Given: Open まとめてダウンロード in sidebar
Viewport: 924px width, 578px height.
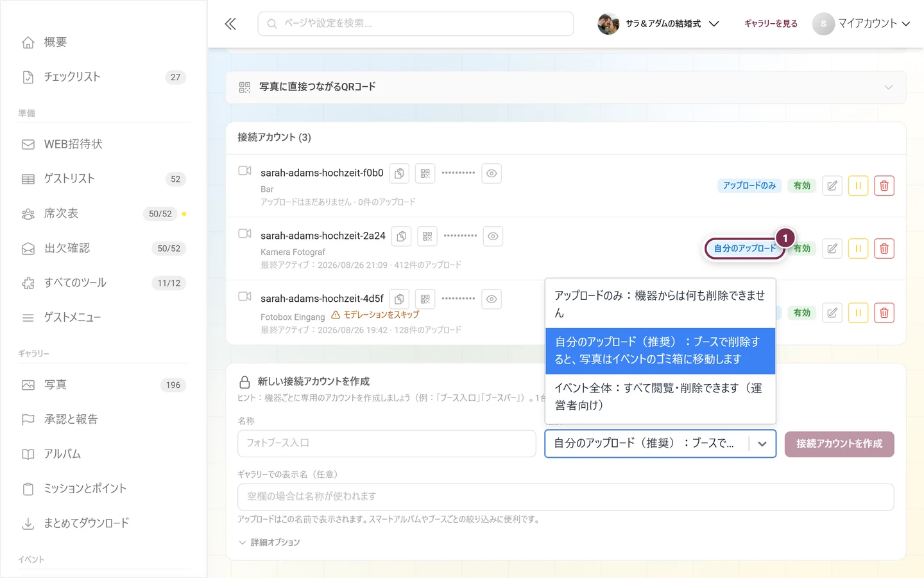Looking at the screenshot, I should click(104, 523).
